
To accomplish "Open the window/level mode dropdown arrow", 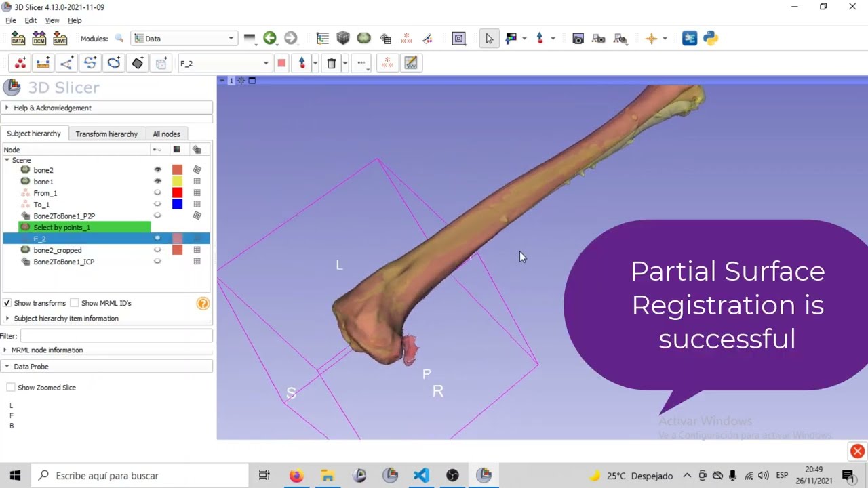I will [x=524, y=39].
